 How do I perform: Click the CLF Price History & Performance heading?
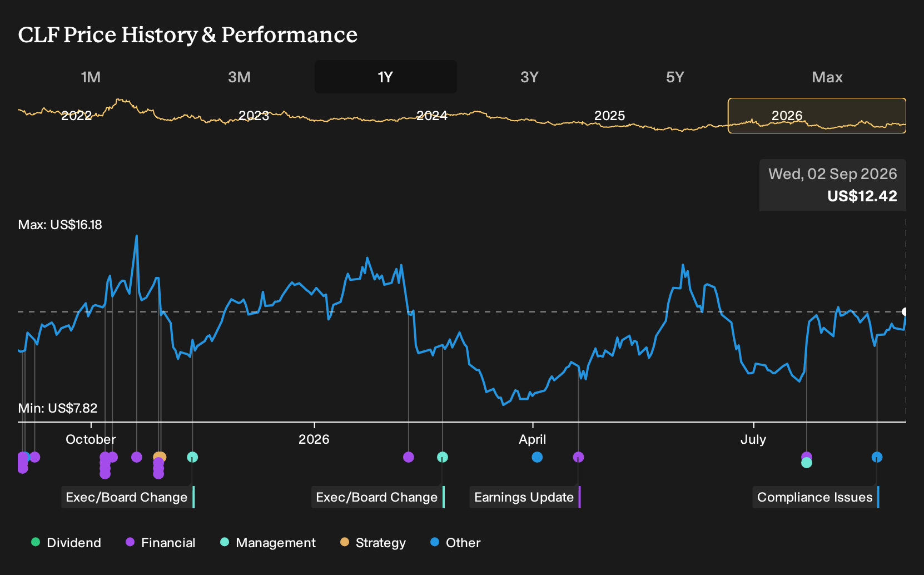(188, 34)
